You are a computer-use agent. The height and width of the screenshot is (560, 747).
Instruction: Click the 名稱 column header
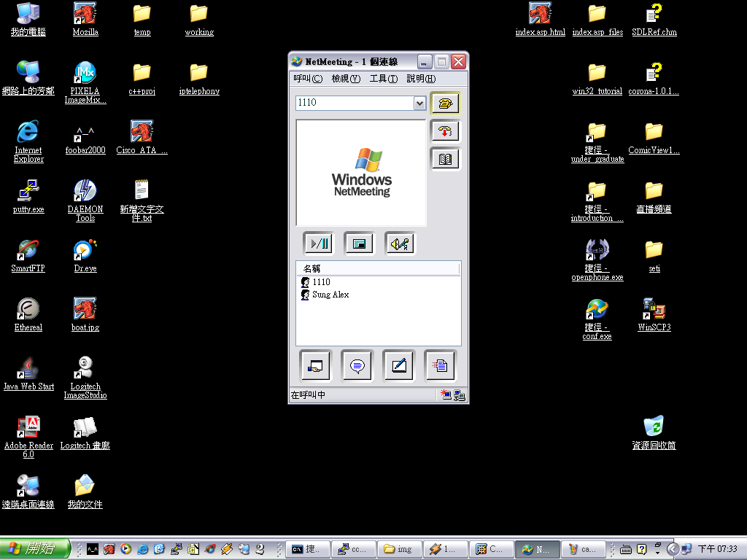[x=378, y=268]
